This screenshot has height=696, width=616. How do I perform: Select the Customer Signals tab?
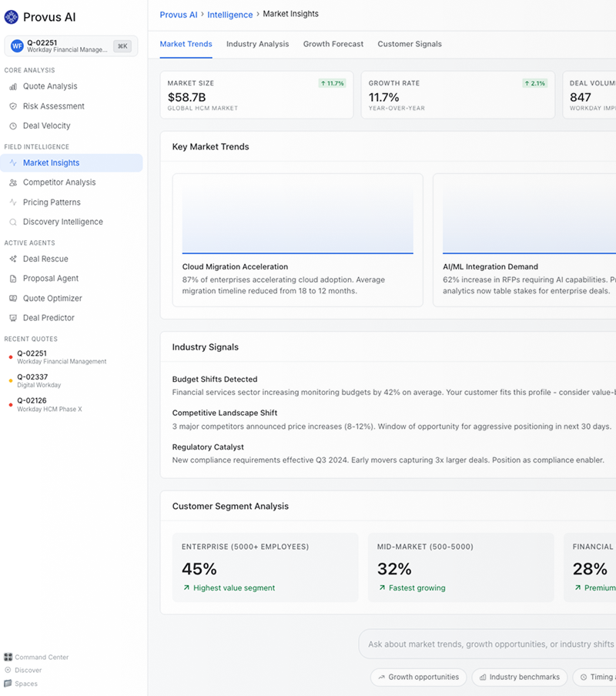click(x=409, y=44)
